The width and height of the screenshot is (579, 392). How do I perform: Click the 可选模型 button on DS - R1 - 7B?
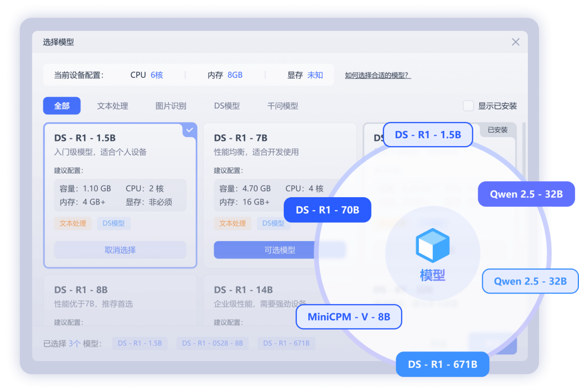pyautogui.click(x=280, y=250)
